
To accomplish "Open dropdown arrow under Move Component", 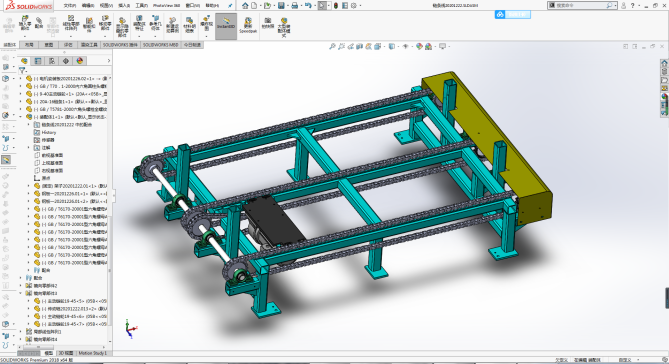I will pos(105,36).
